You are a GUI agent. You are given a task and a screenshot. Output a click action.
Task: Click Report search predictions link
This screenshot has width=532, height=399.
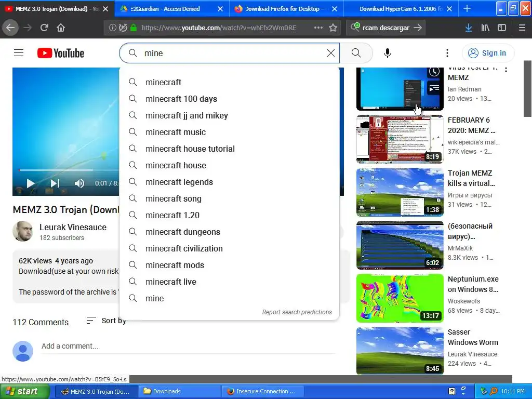(x=297, y=312)
